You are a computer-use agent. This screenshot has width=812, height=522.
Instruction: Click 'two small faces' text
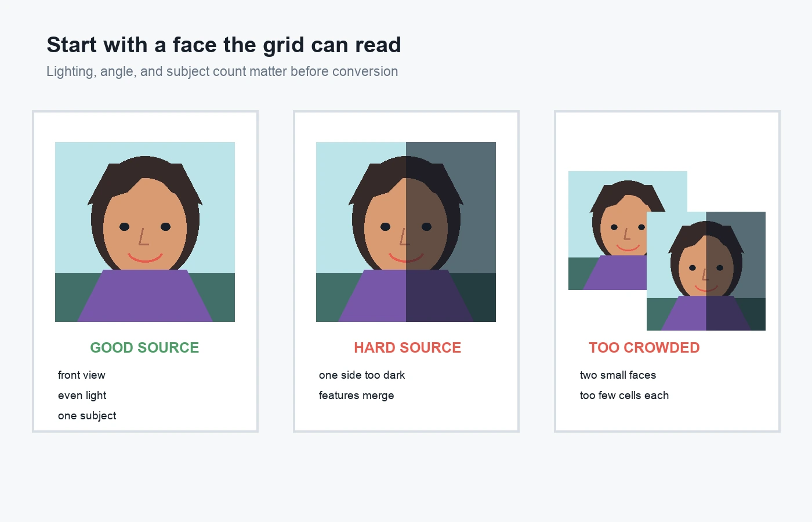point(618,375)
